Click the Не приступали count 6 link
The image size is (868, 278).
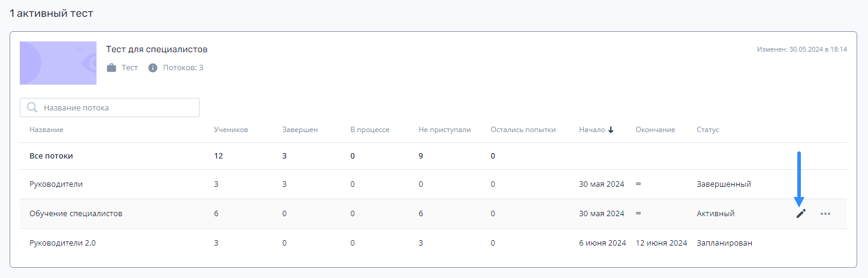pyautogui.click(x=421, y=214)
